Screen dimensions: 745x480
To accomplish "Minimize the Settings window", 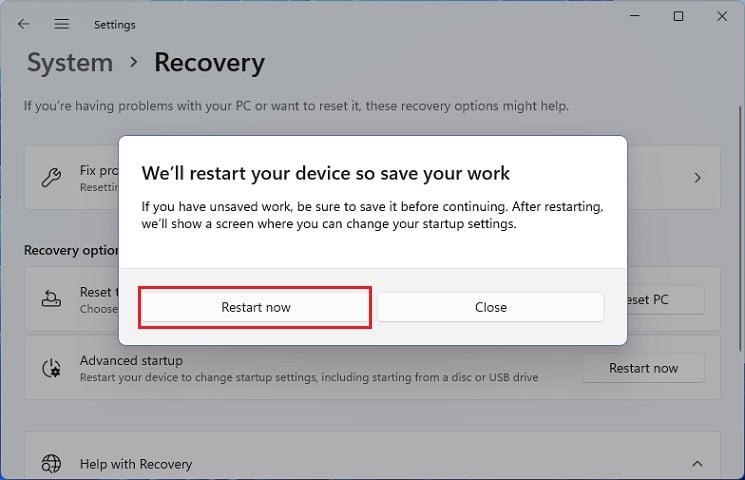I will [635, 16].
